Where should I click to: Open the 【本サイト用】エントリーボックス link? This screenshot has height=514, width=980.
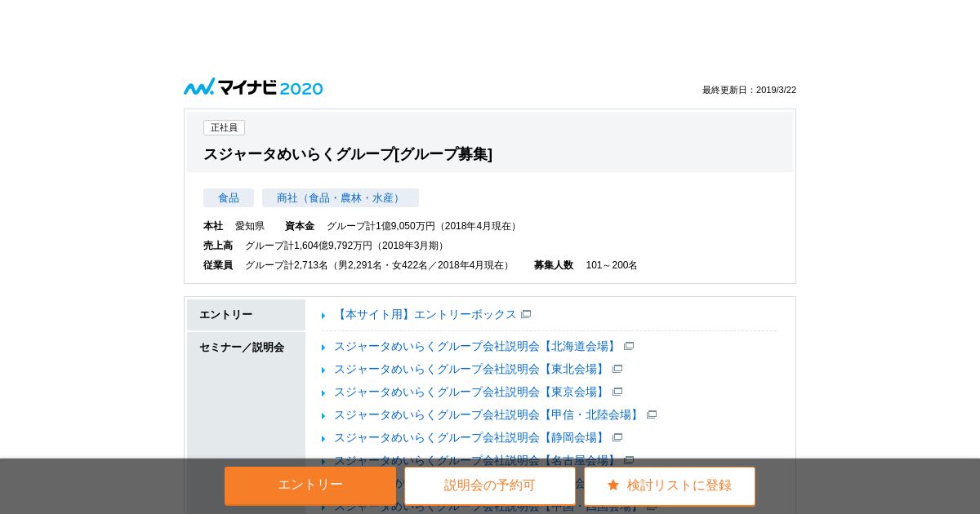(x=425, y=314)
